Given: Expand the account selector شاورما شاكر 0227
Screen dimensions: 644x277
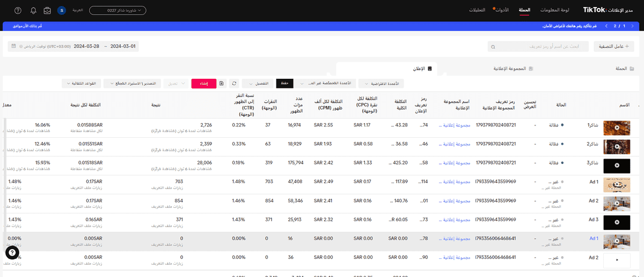Looking at the screenshot, I should point(117,11).
